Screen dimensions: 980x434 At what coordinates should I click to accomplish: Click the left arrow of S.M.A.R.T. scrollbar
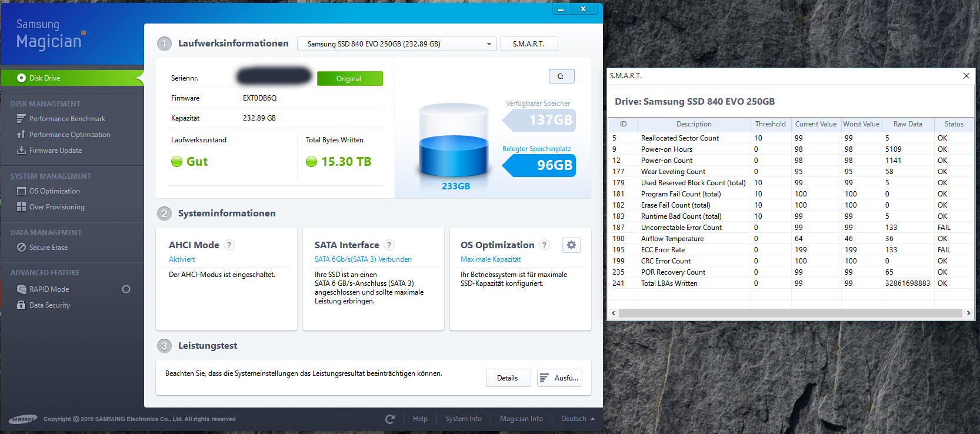[x=614, y=313]
